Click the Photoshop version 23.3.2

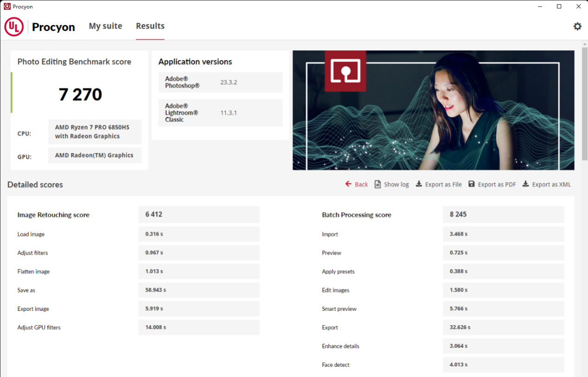(x=229, y=82)
